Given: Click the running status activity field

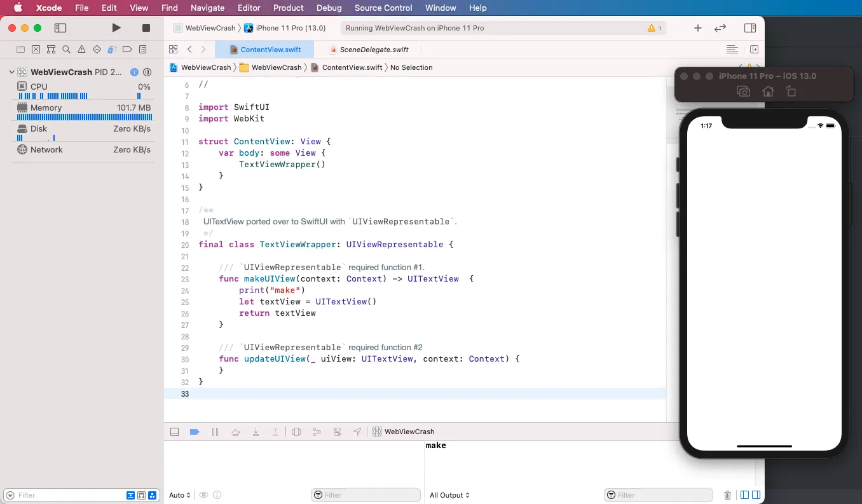Looking at the screenshot, I should 503,28.
